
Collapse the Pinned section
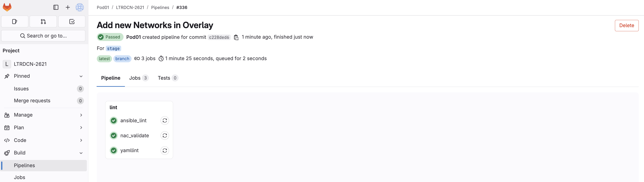(x=81, y=76)
